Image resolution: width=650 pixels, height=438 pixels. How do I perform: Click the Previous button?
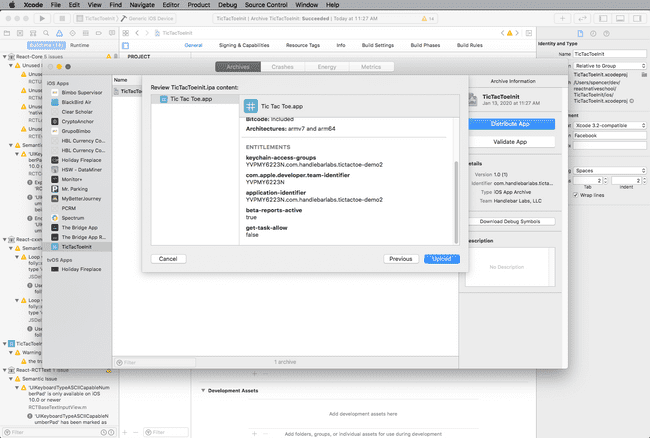pos(401,259)
